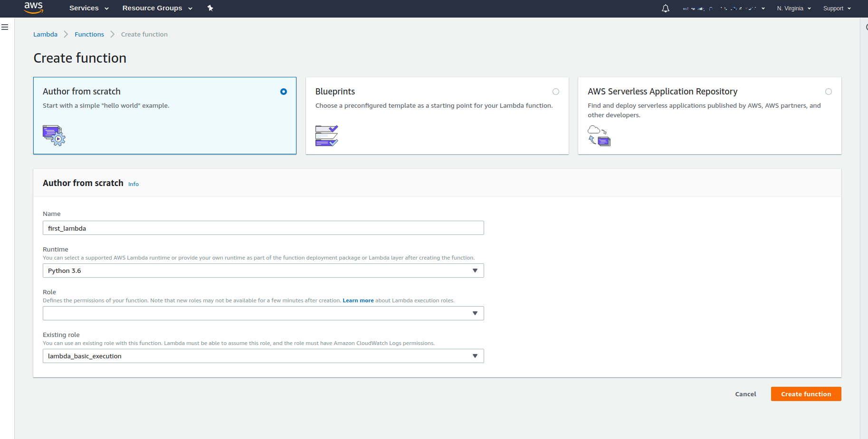This screenshot has width=868, height=439.
Task: Click the Name field containing first_lambda
Action: [263, 228]
